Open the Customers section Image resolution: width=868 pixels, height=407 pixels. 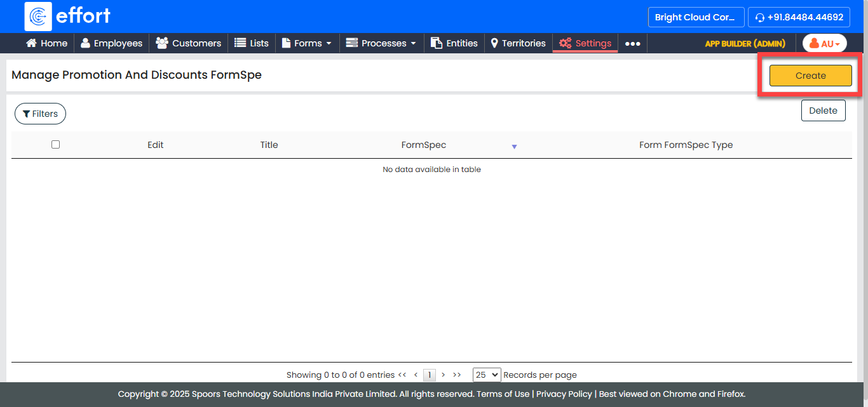[x=188, y=43]
